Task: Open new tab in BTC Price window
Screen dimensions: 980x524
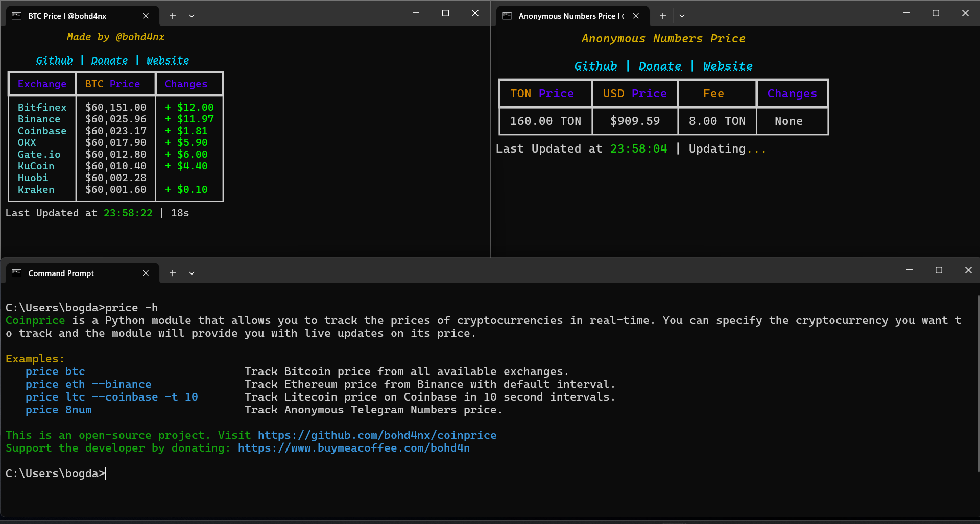Action: coord(173,16)
